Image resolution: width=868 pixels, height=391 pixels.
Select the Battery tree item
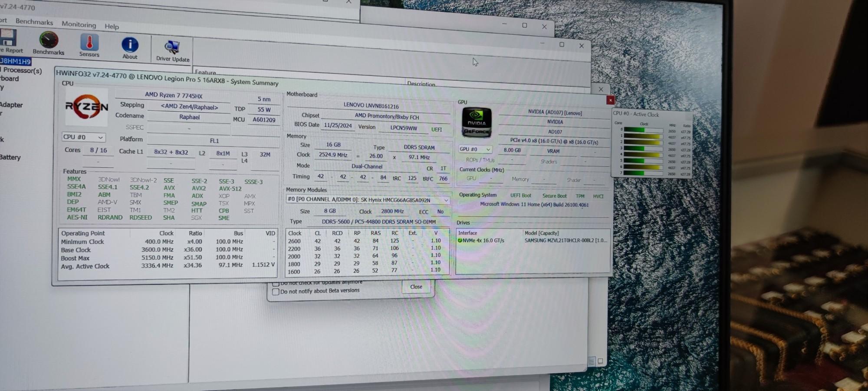(10, 157)
